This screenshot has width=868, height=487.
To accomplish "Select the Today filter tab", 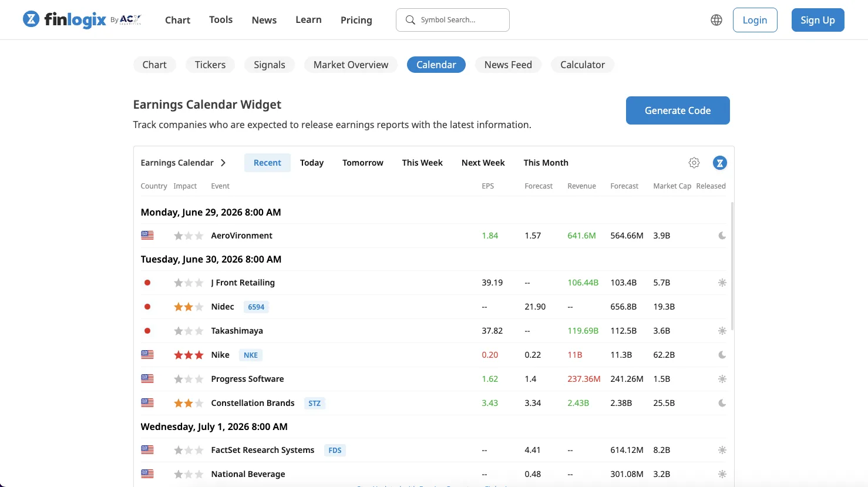I will pos(312,163).
